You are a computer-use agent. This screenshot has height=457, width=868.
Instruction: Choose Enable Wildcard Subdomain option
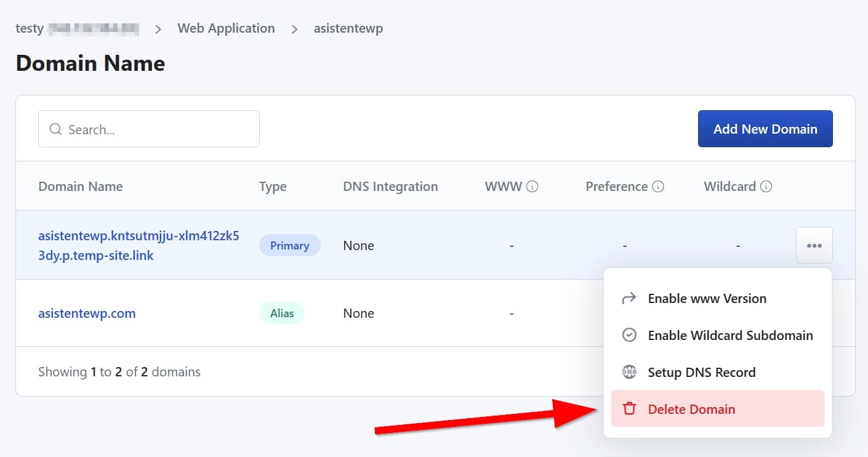[x=730, y=335]
